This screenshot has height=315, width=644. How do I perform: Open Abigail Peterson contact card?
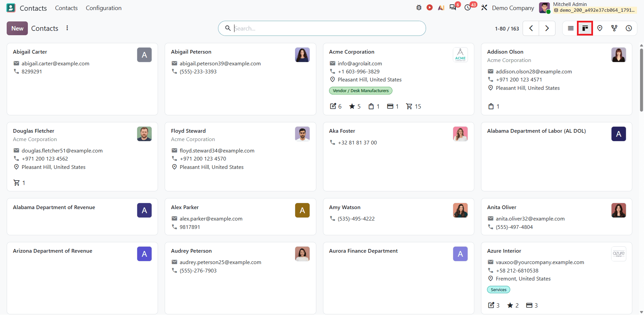[240, 79]
